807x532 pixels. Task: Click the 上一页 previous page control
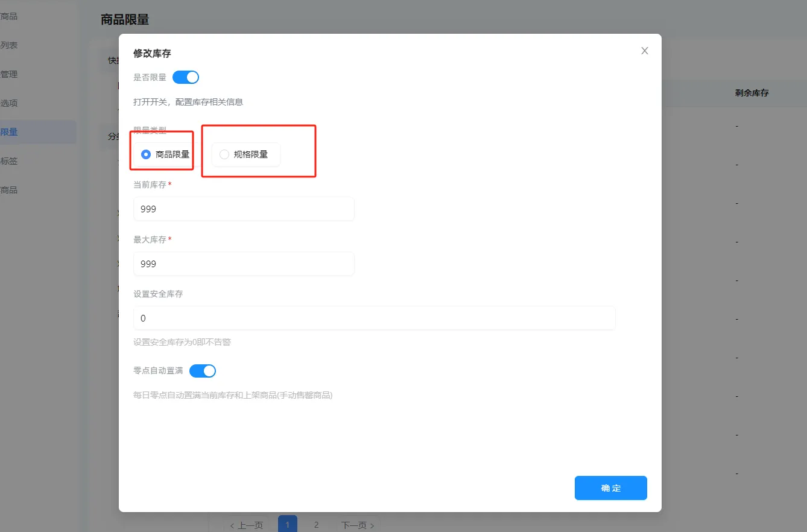pos(248,524)
